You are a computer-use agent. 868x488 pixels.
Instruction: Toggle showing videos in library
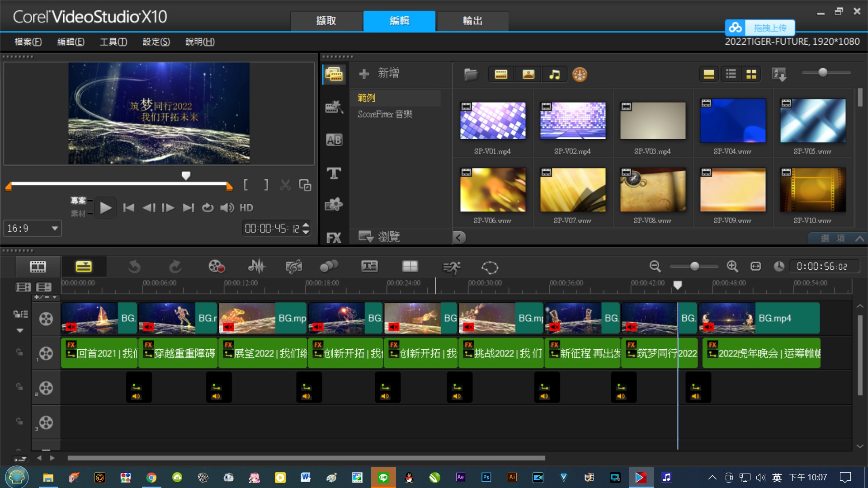pyautogui.click(x=501, y=74)
